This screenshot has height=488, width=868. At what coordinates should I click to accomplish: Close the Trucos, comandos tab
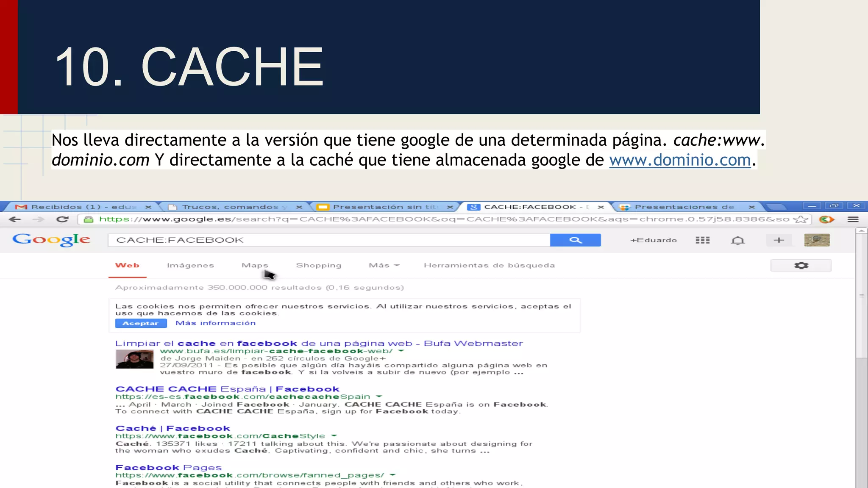tap(299, 207)
